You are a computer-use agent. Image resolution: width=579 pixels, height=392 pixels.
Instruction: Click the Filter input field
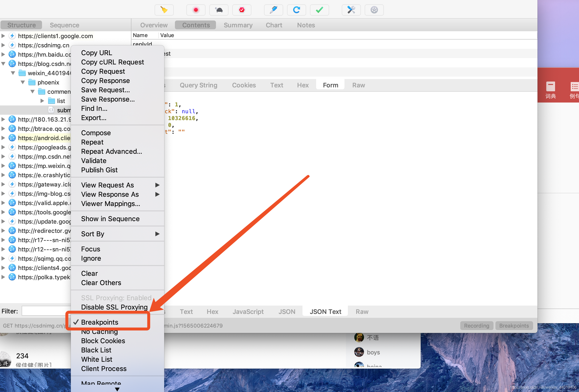tap(46, 311)
